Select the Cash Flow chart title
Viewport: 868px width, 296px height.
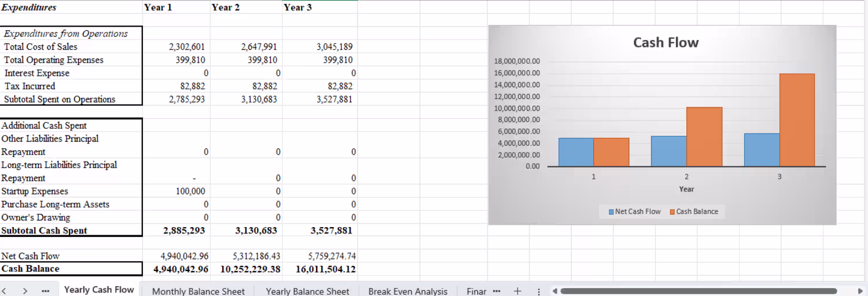pyautogui.click(x=665, y=42)
